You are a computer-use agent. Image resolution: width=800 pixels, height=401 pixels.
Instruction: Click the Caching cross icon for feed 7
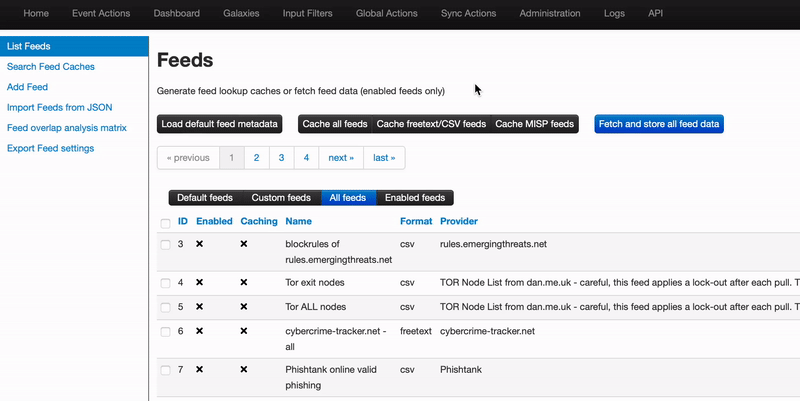[x=244, y=369]
